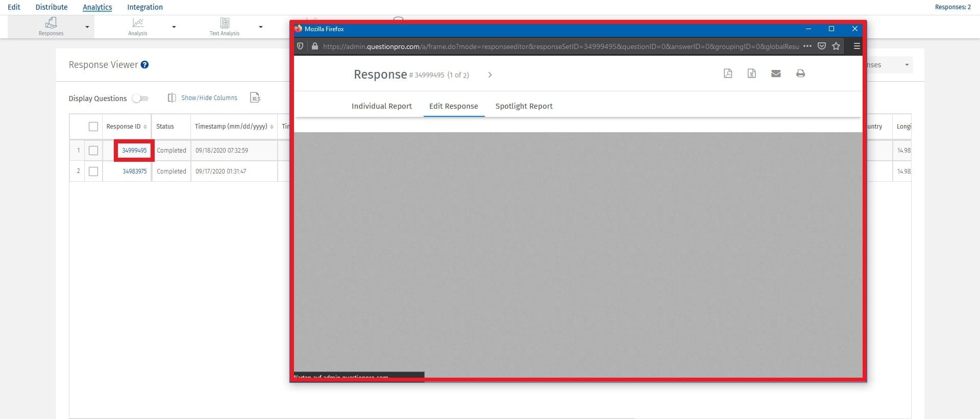The height and width of the screenshot is (419, 980).
Task: Click the PDF export icon
Action: [x=728, y=73]
